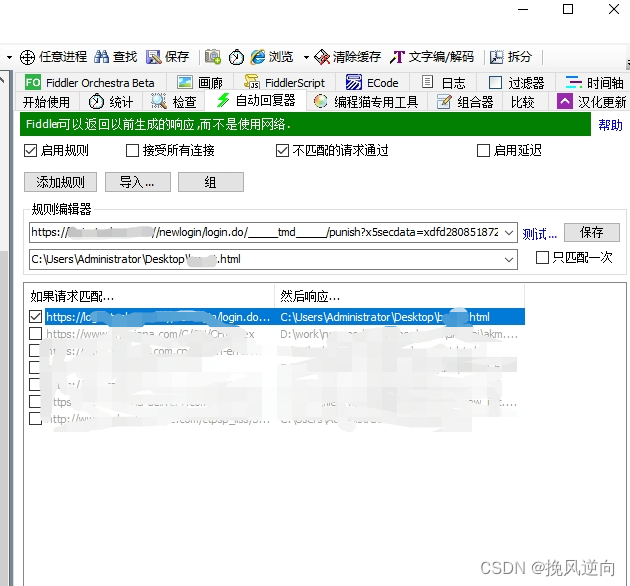
Task: Open the Statistics (统计) tab
Action: tap(111, 102)
